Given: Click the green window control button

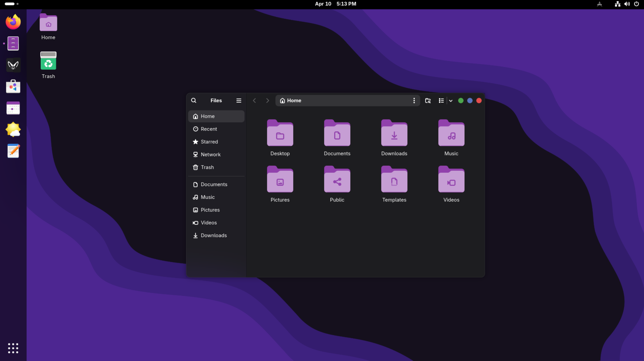Looking at the screenshot, I should [x=461, y=100].
